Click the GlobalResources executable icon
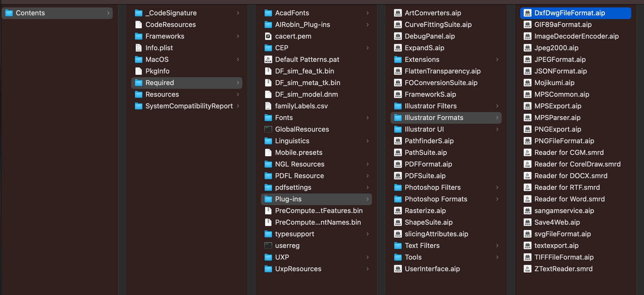This screenshot has width=644, height=295. pos(268,129)
